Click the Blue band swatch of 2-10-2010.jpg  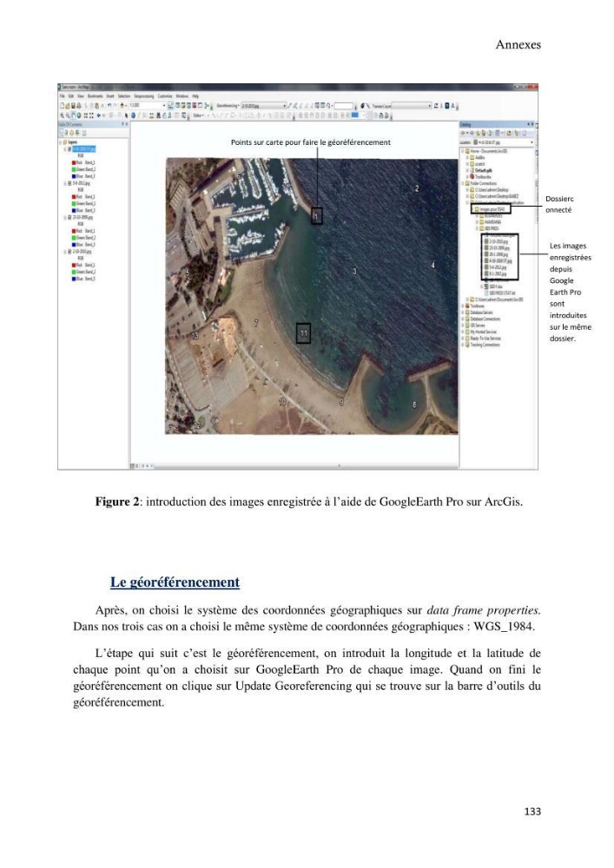pyautogui.click(x=74, y=279)
